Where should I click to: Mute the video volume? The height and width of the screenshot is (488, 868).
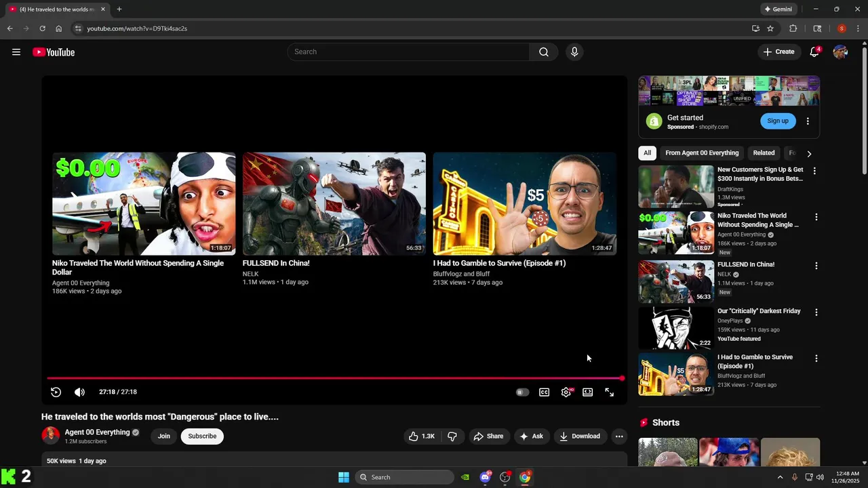pos(79,392)
